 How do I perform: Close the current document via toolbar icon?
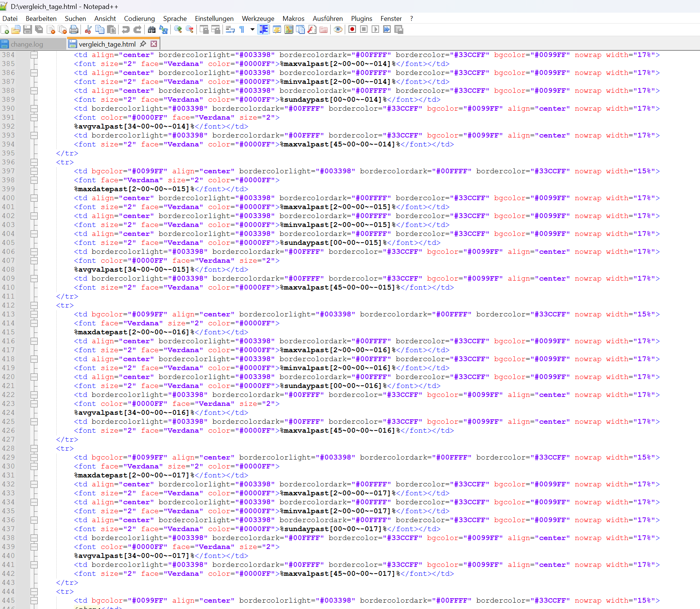click(51, 29)
